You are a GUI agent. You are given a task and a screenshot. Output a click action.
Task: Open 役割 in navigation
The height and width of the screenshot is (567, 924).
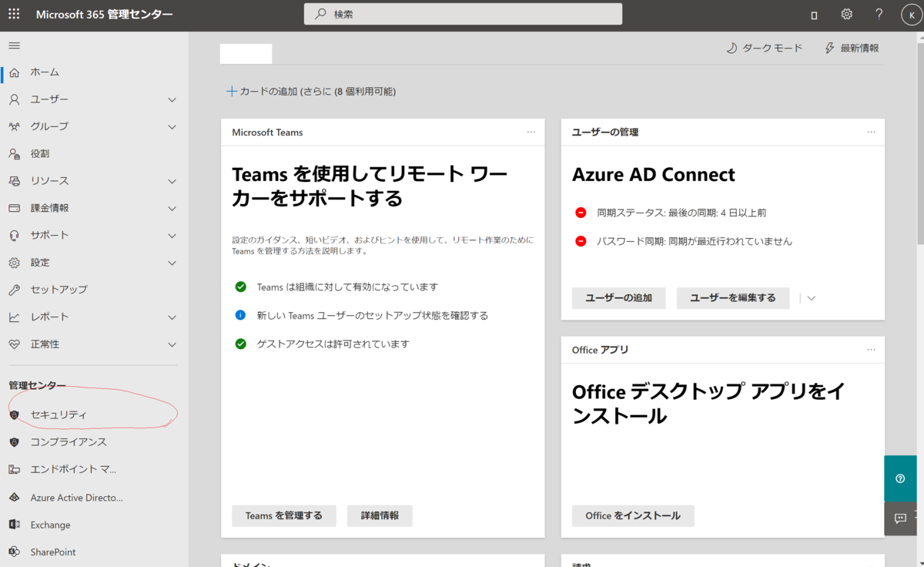(x=40, y=154)
